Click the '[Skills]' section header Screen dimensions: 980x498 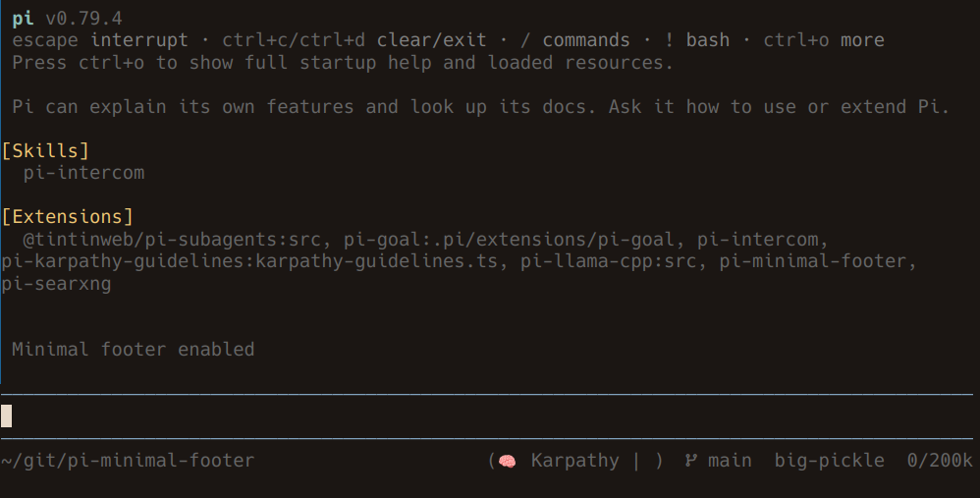click(45, 150)
